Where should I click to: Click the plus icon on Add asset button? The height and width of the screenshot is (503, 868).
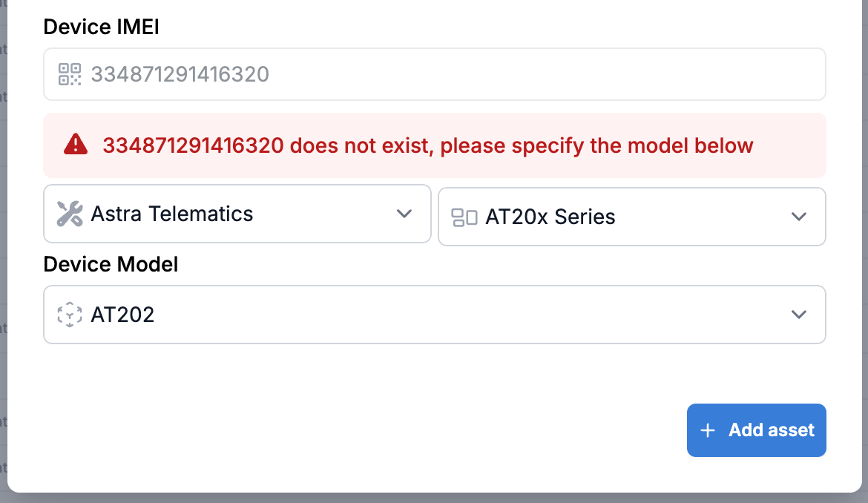tap(708, 430)
